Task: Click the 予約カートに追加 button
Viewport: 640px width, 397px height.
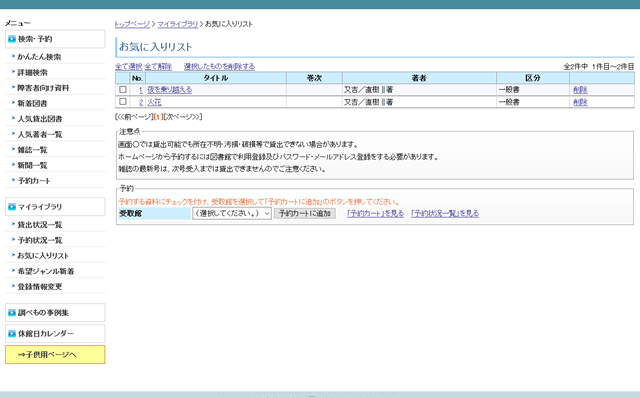Action: (304, 213)
